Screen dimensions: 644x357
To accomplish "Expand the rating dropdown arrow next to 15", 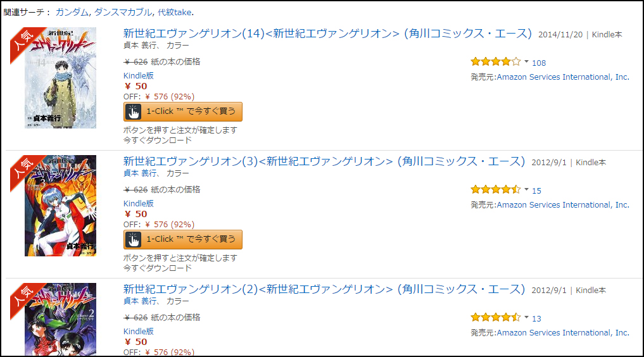I will tap(526, 189).
